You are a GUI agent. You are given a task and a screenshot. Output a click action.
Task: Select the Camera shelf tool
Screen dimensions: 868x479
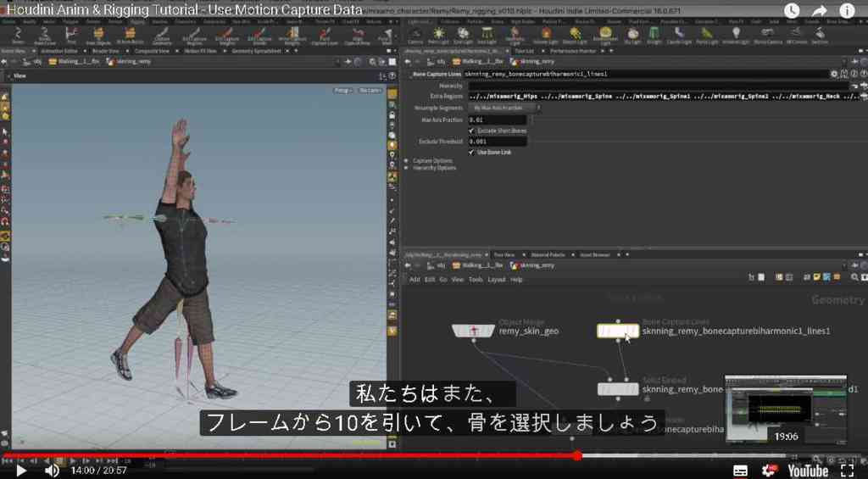point(415,36)
